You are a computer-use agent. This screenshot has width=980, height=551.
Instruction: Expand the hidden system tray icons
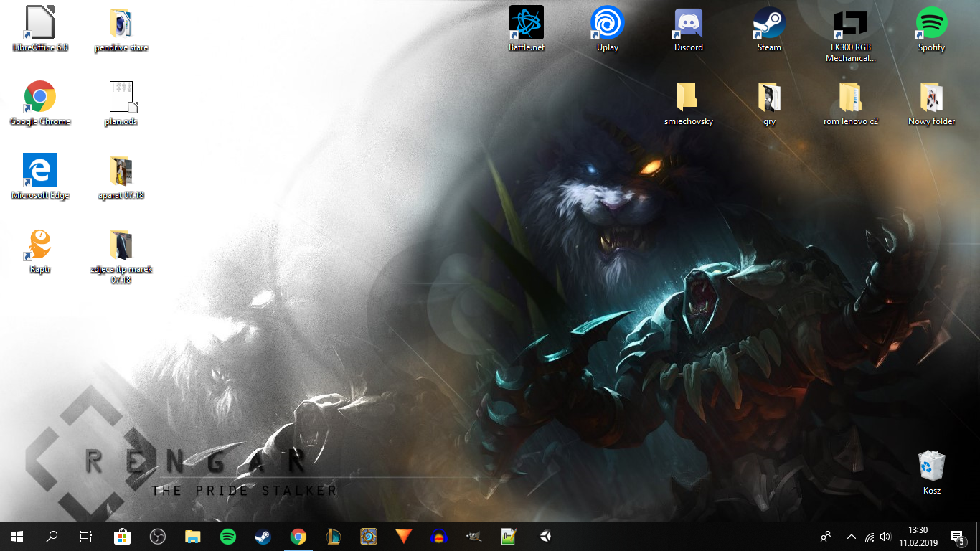(852, 536)
